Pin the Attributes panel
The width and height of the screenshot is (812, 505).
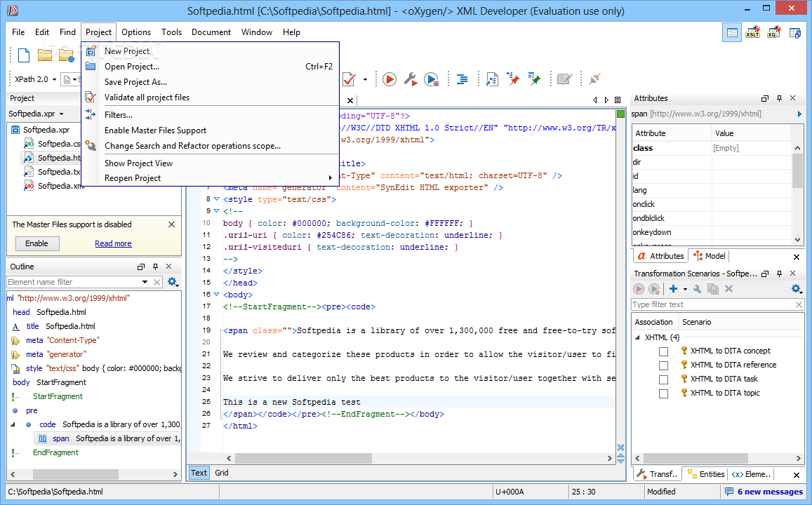click(x=779, y=97)
